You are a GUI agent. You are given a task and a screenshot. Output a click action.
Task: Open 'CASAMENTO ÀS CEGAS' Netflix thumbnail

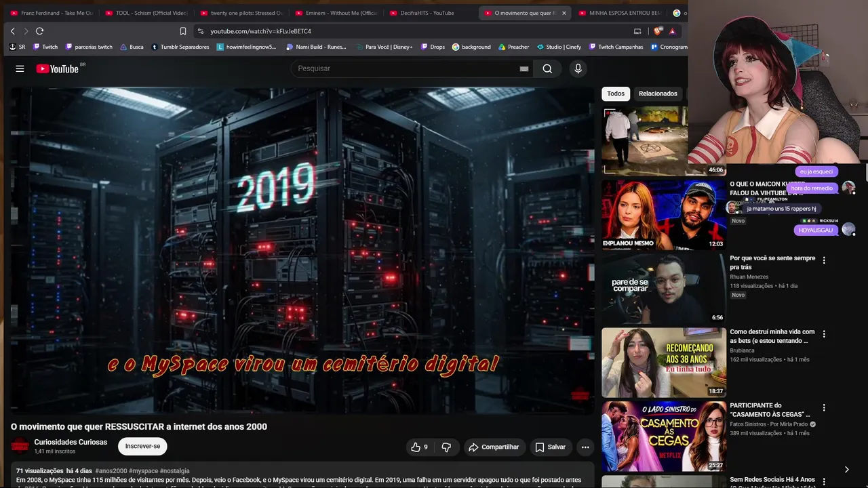pos(664,436)
